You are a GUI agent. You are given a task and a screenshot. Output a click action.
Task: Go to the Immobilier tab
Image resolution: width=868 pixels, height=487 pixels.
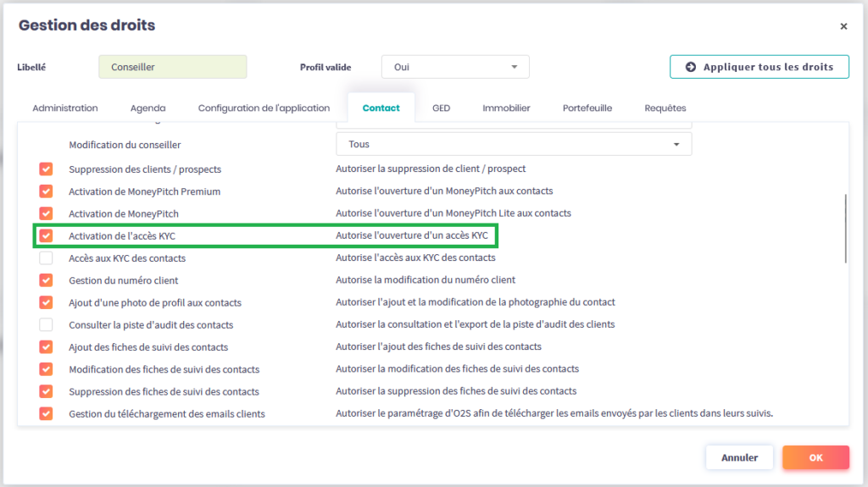[506, 108]
